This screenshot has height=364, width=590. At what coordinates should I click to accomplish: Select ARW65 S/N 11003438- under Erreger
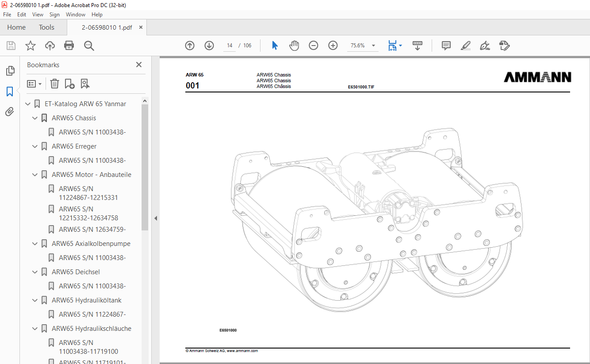[x=92, y=161]
